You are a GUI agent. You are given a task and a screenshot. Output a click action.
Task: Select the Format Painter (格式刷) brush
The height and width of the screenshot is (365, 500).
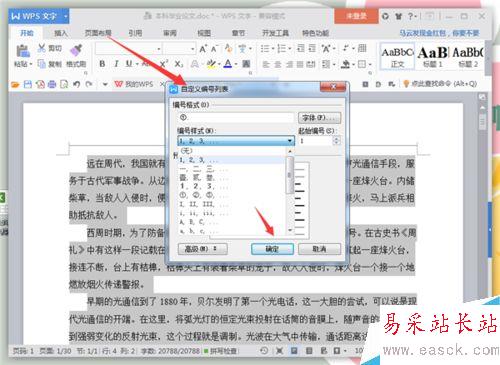[x=76, y=50]
